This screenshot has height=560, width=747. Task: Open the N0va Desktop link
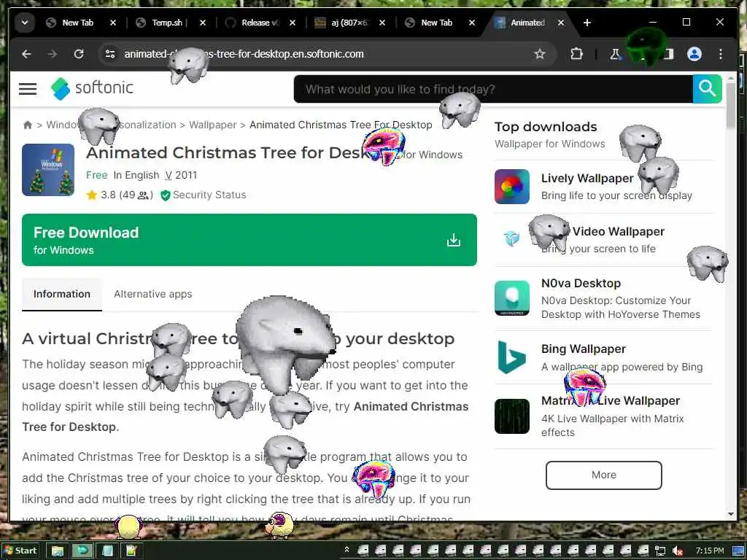tap(581, 284)
